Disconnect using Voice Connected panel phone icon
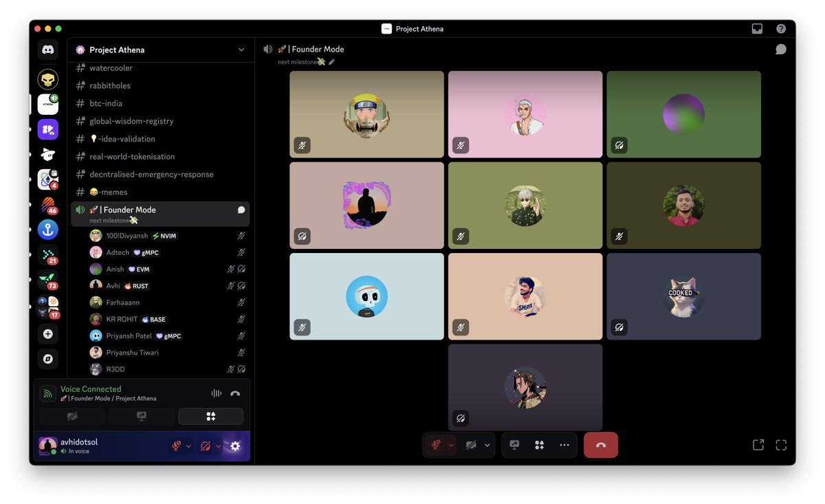Screen dimensions: 825x504 pyautogui.click(x=235, y=393)
